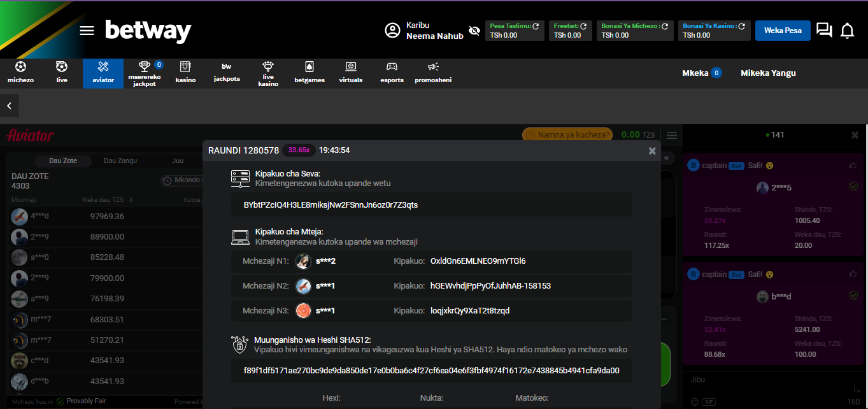Open the emoji picker in chat

695,402
